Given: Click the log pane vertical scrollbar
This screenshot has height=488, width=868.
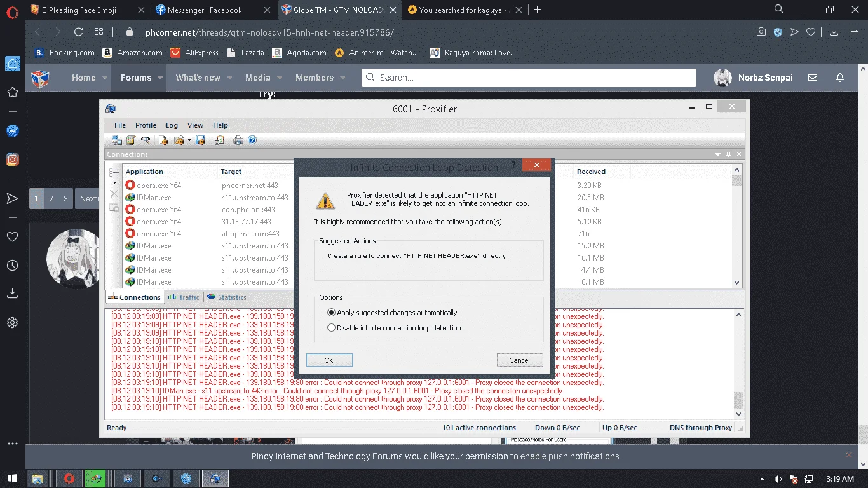Looking at the screenshot, I should [738, 364].
